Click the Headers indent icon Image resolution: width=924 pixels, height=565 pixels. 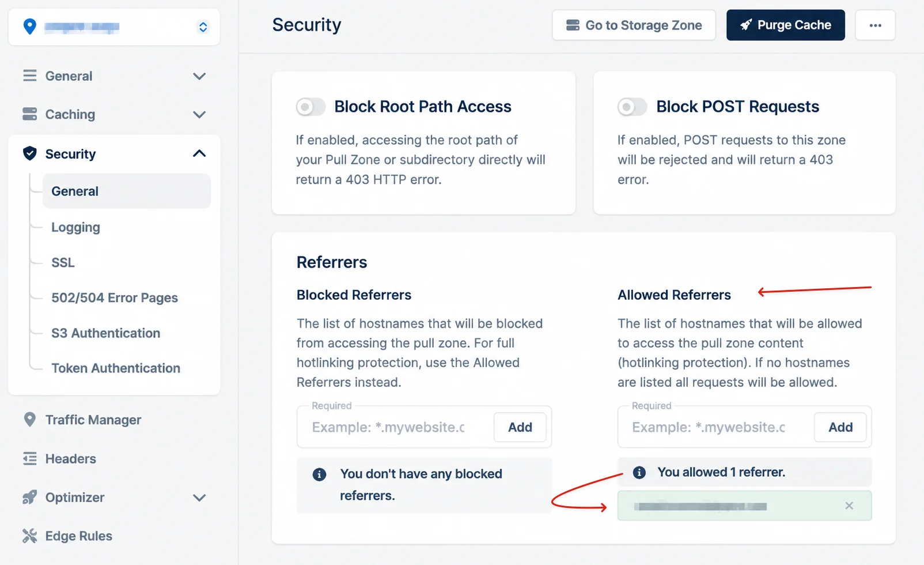pos(29,458)
